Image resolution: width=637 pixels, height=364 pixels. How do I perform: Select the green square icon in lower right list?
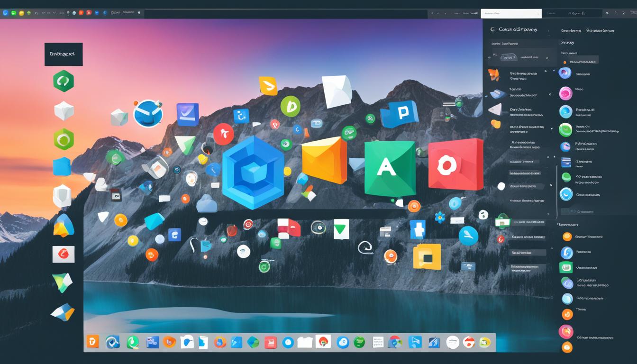(566, 267)
